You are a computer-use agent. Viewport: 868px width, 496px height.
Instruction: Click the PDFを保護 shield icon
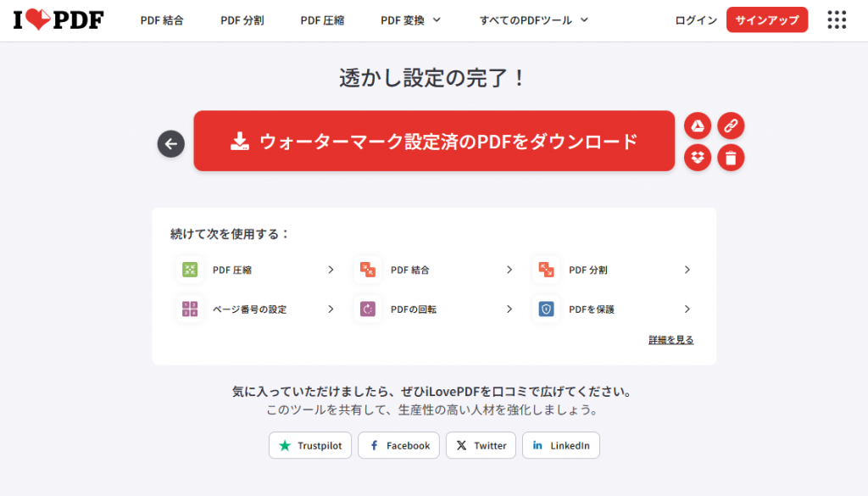pos(546,309)
